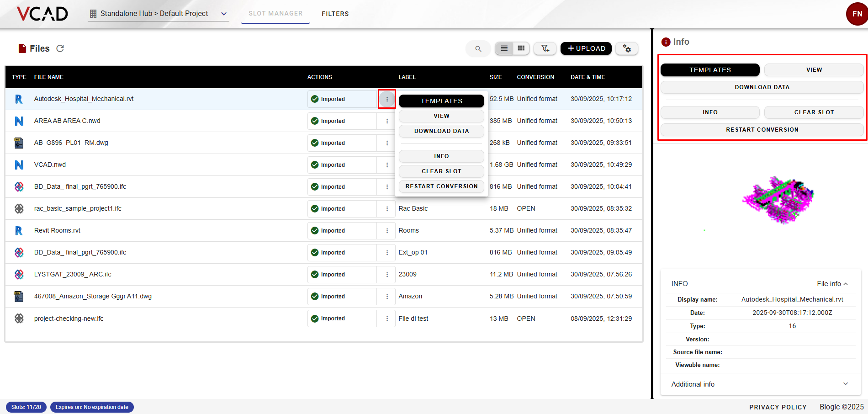
Task: Click three-dot actions for project-checking-new.ifc
Action: [x=387, y=318]
